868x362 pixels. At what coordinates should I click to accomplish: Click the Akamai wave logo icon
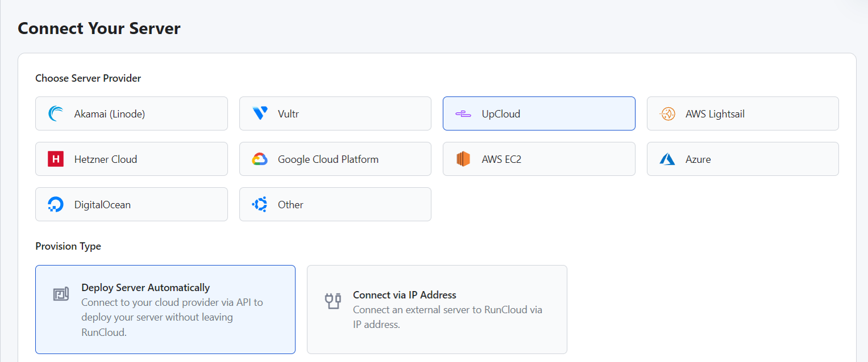pos(55,113)
